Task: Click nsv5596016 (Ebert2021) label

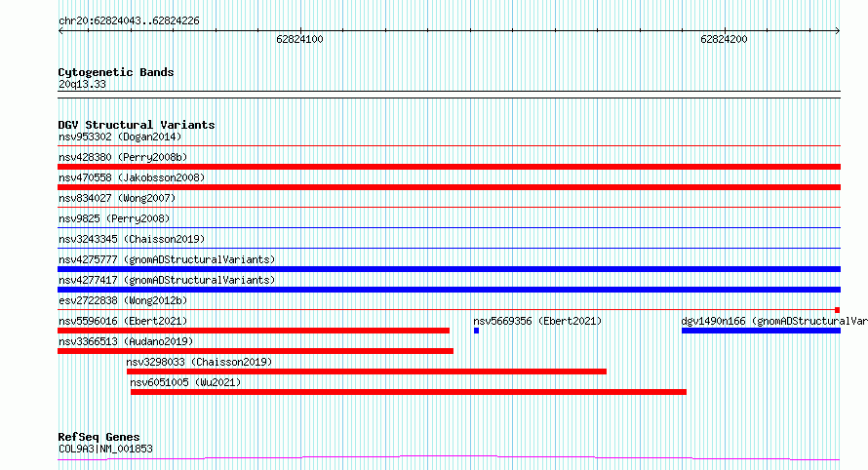Action: click(123, 321)
